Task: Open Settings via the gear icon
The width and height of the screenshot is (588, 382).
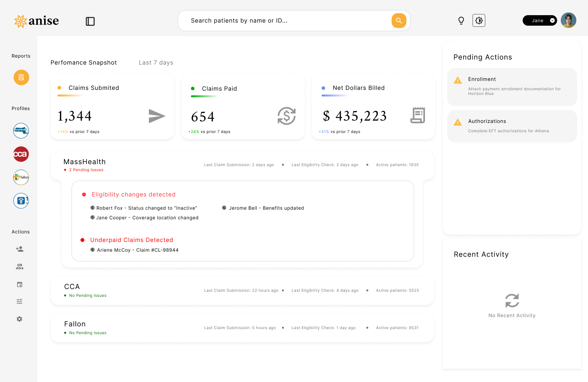Action: click(19, 319)
